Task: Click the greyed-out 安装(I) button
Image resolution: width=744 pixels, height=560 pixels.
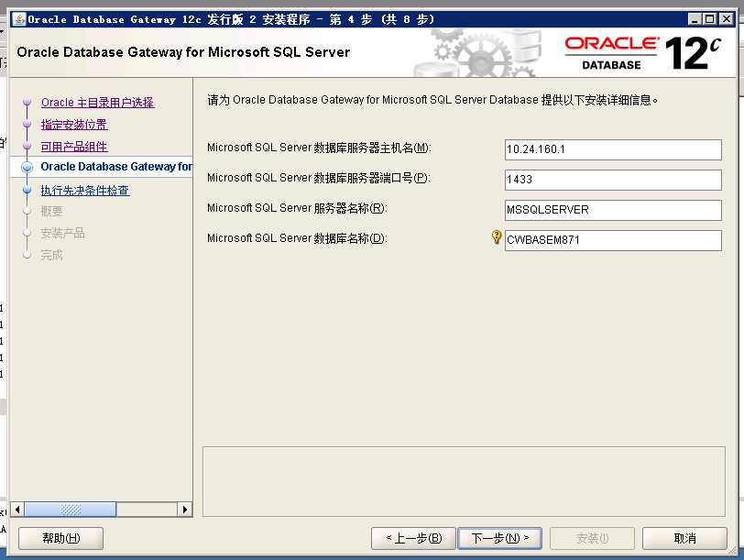Action: pyautogui.click(x=592, y=538)
